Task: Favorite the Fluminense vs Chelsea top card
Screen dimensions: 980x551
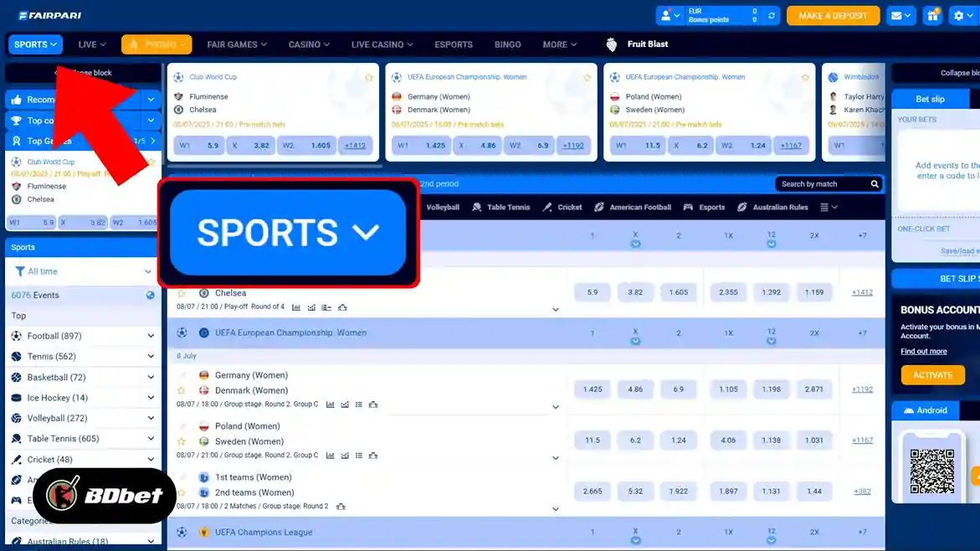Action: click(x=369, y=78)
